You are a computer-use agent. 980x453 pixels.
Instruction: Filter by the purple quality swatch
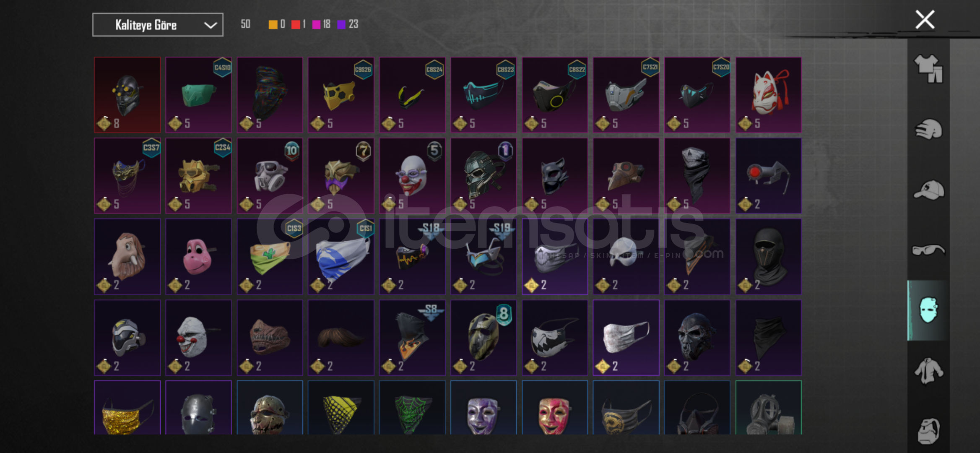tap(341, 24)
